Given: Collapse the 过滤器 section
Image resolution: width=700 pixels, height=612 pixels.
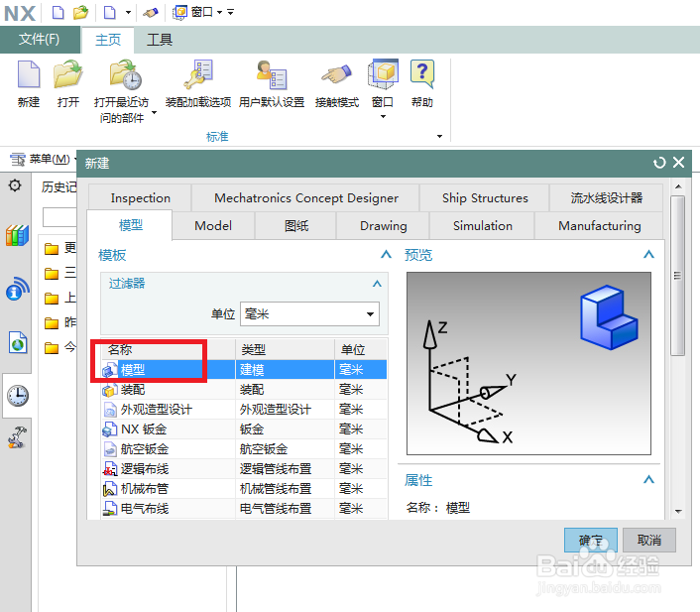Looking at the screenshot, I should pyautogui.click(x=377, y=284).
